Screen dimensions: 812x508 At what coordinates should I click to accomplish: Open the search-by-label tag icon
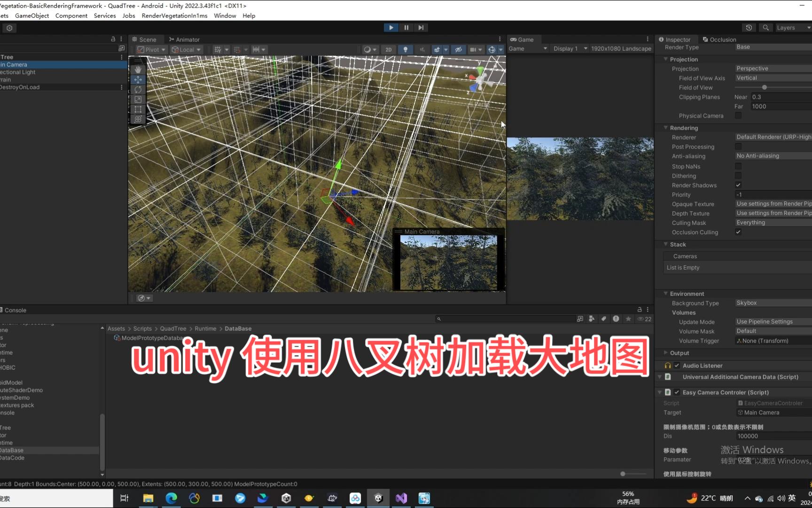click(x=604, y=319)
